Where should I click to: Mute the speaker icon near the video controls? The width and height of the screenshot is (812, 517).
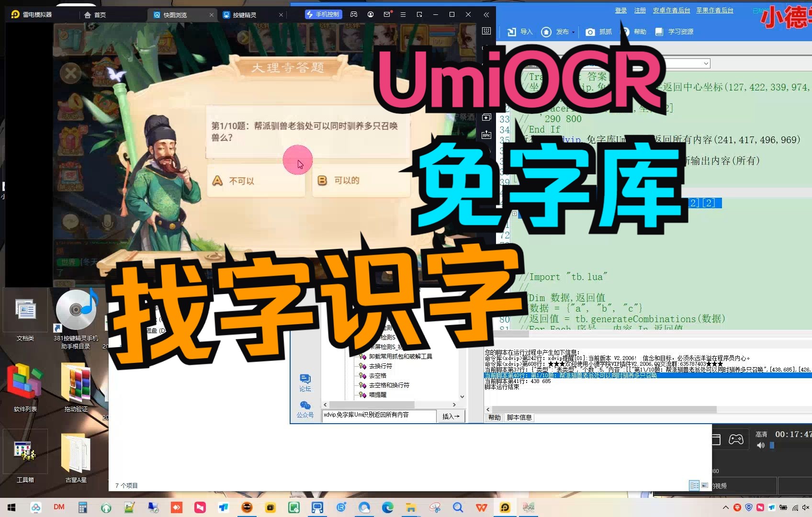click(761, 445)
